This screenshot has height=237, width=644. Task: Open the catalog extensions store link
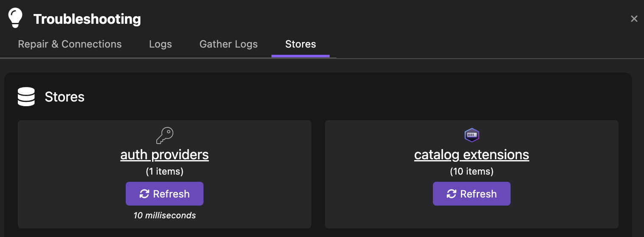tap(472, 155)
